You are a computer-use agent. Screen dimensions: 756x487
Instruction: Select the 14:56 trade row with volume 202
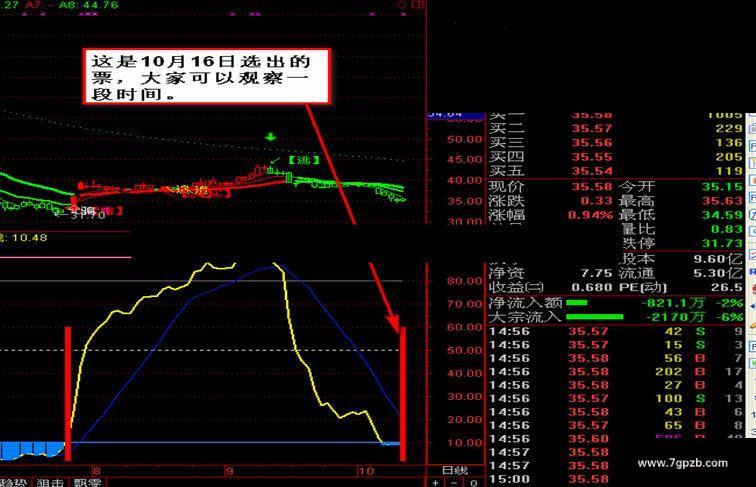point(617,372)
